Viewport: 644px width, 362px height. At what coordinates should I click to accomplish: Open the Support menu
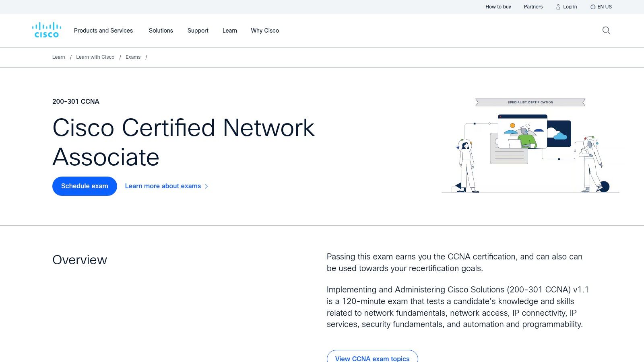point(198,31)
